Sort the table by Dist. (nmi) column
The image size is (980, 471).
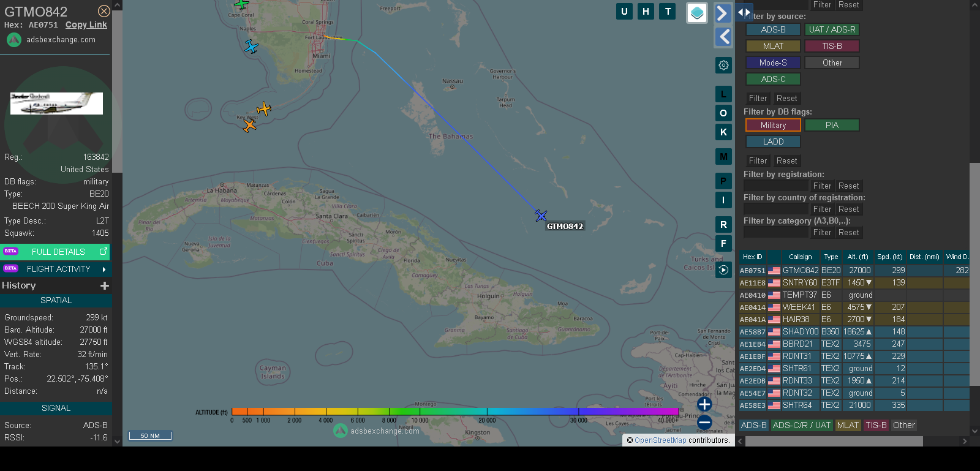(x=924, y=257)
